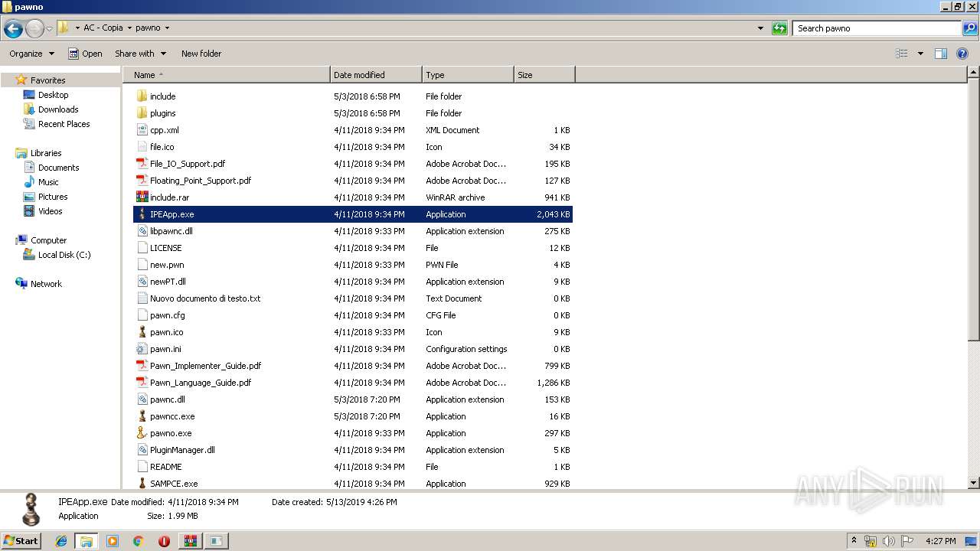Screen dimensions: 980x551
Task: Sort by the Name column header
Action: (227, 75)
